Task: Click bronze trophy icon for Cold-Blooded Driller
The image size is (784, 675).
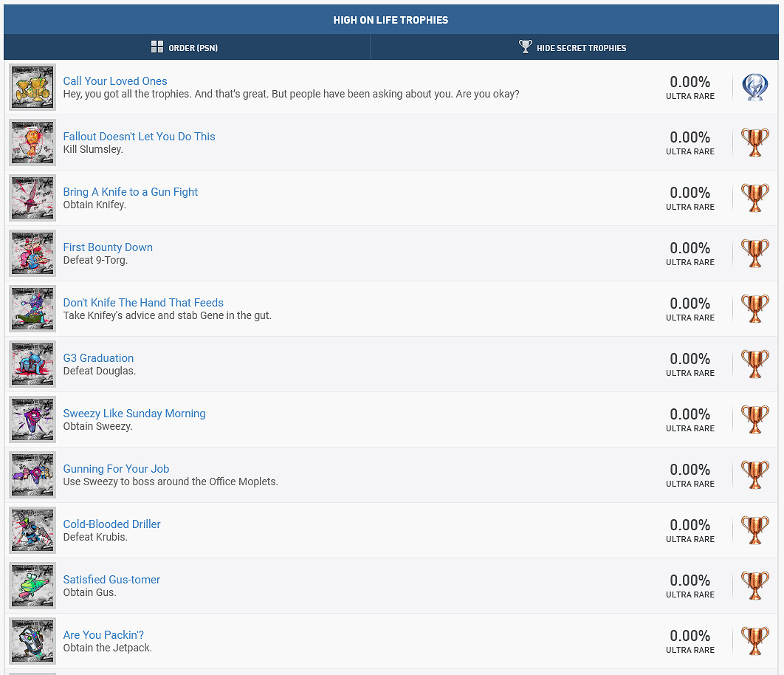Action: coord(754,530)
